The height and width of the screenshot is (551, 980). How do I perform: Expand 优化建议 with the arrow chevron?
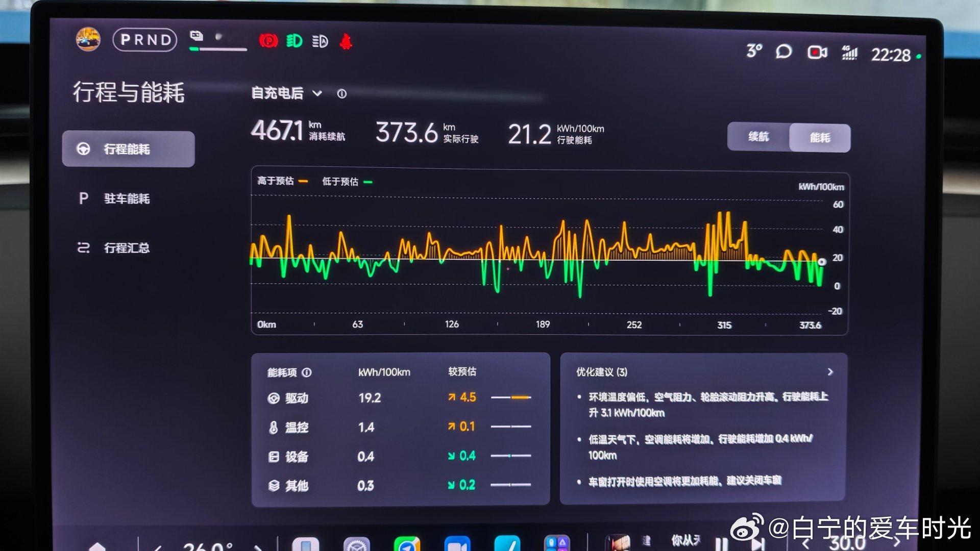[x=830, y=372]
